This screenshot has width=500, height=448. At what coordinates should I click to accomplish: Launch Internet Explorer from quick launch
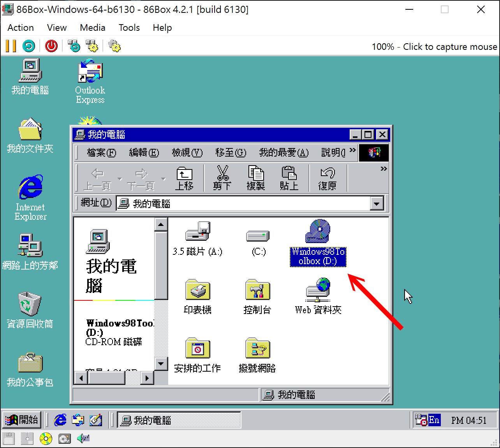[60, 420]
